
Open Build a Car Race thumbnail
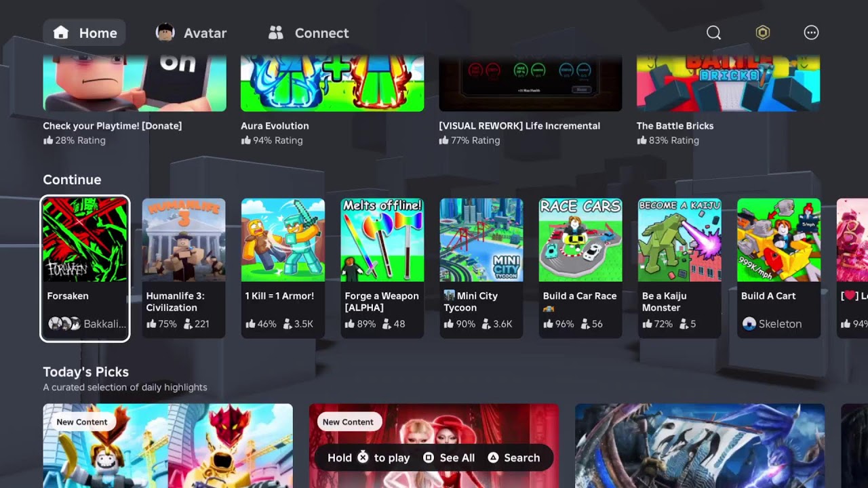coord(580,240)
